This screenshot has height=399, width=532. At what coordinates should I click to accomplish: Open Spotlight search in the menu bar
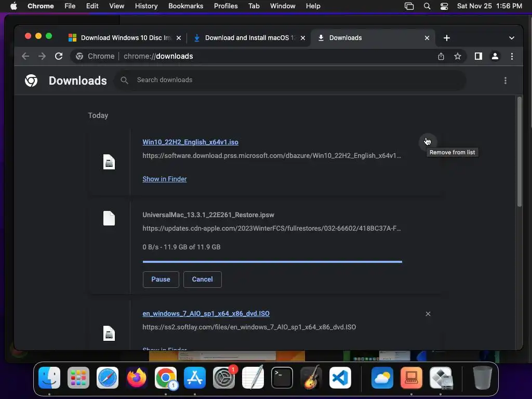pos(427,6)
